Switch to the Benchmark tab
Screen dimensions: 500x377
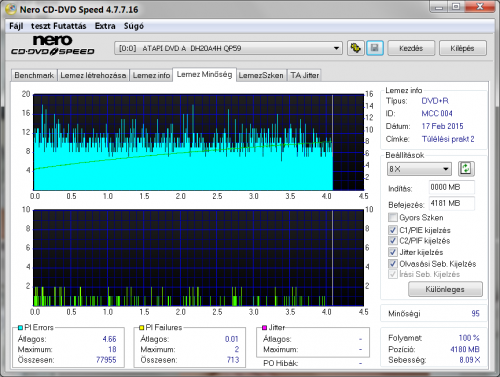click(34, 75)
